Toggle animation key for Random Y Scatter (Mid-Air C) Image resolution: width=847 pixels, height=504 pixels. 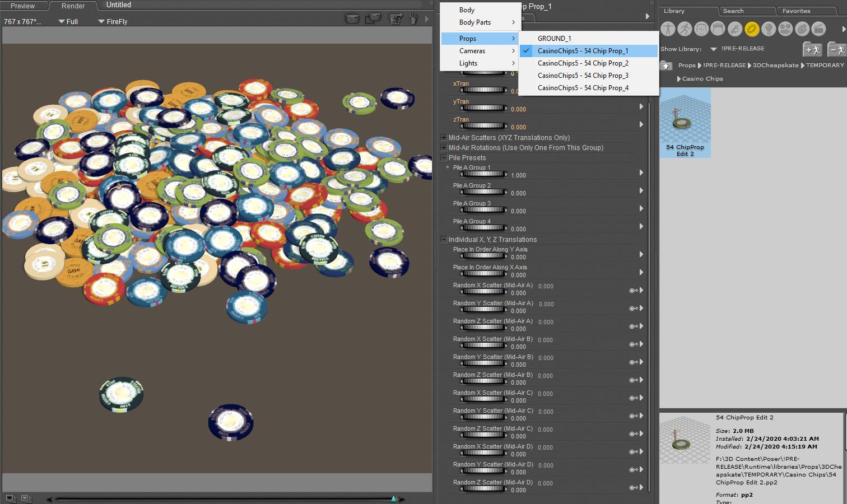[x=633, y=416]
